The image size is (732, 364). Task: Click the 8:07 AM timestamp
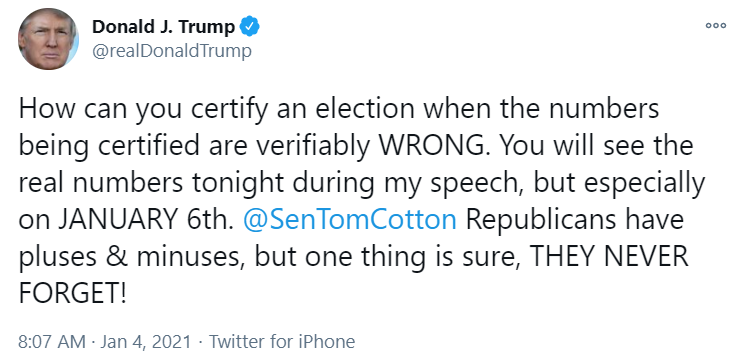(52, 342)
